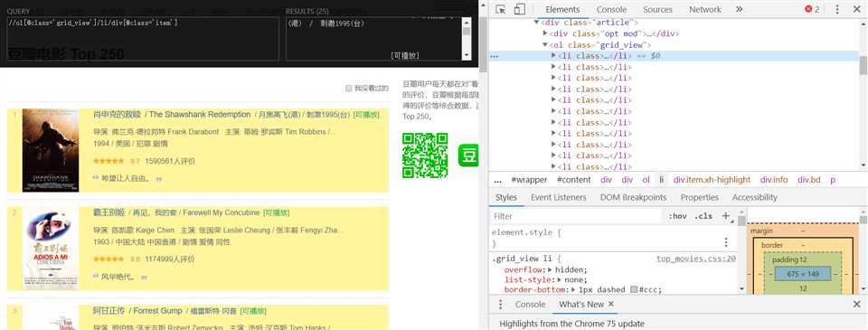Toggle the device toolbar icon
Viewport: 868px width, 330px height.
[x=519, y=9]
